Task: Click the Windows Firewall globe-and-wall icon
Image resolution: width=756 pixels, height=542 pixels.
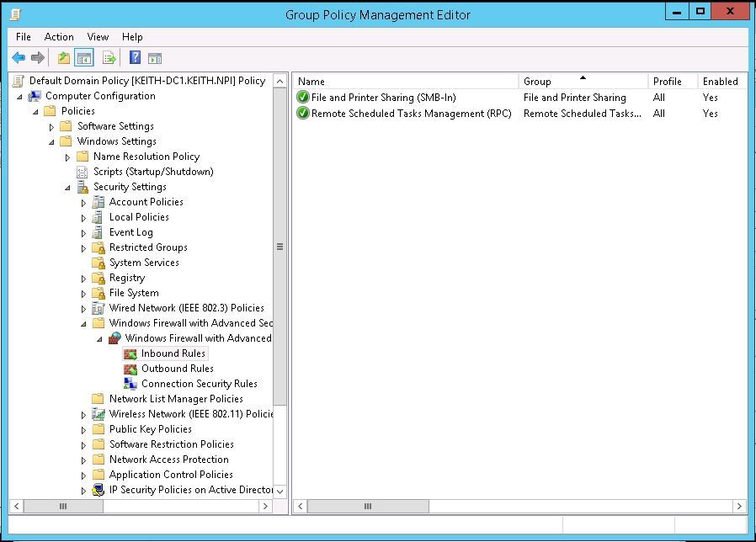Action: coord(114,338)
